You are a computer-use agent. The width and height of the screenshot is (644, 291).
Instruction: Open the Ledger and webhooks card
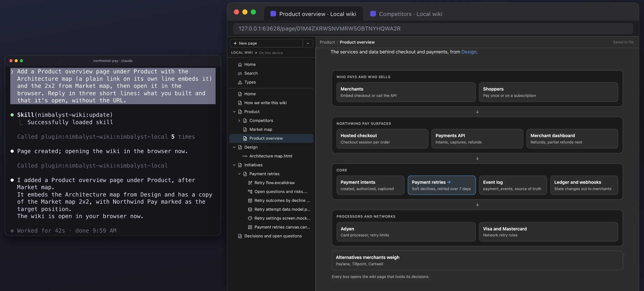click(x=584, y=185)
